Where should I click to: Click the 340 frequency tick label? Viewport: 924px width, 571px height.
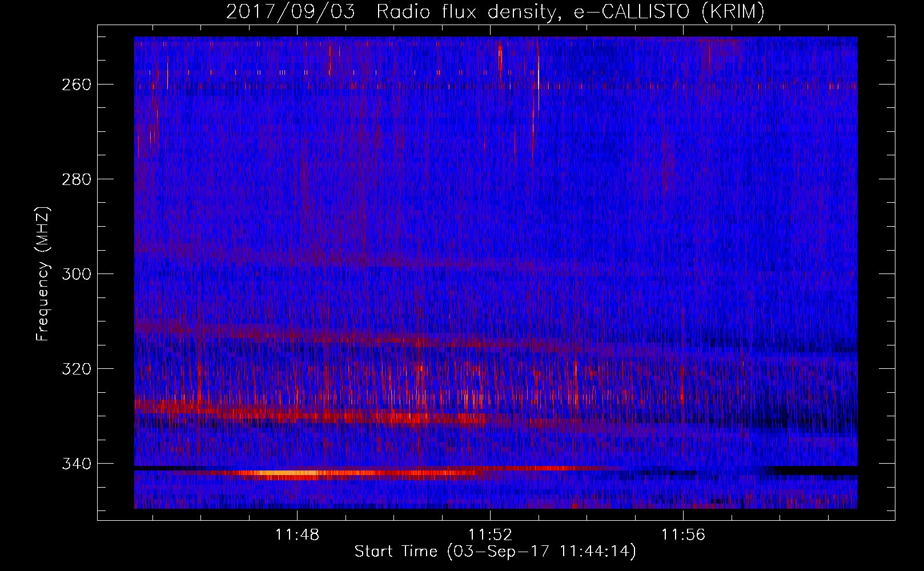click(x=77, y=464)
